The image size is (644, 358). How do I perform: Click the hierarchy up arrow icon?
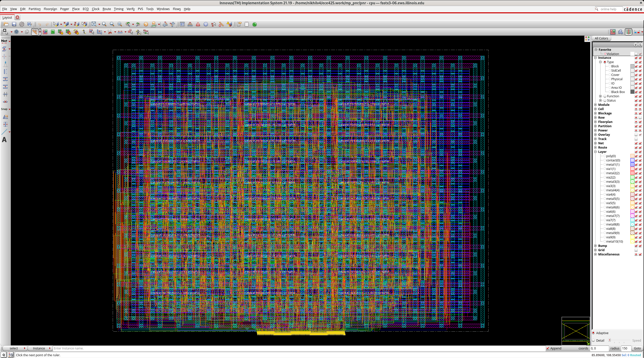point(173,24)
